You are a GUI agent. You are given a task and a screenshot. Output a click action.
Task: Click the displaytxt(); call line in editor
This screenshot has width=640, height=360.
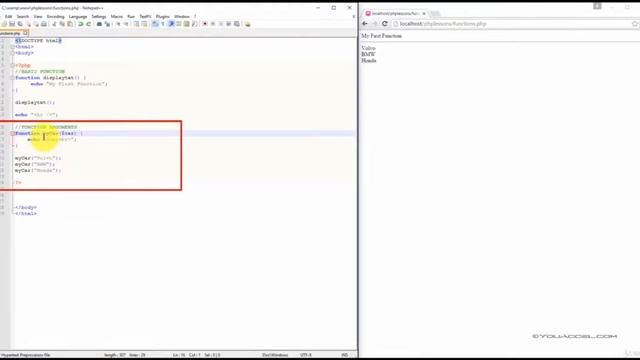35,102
